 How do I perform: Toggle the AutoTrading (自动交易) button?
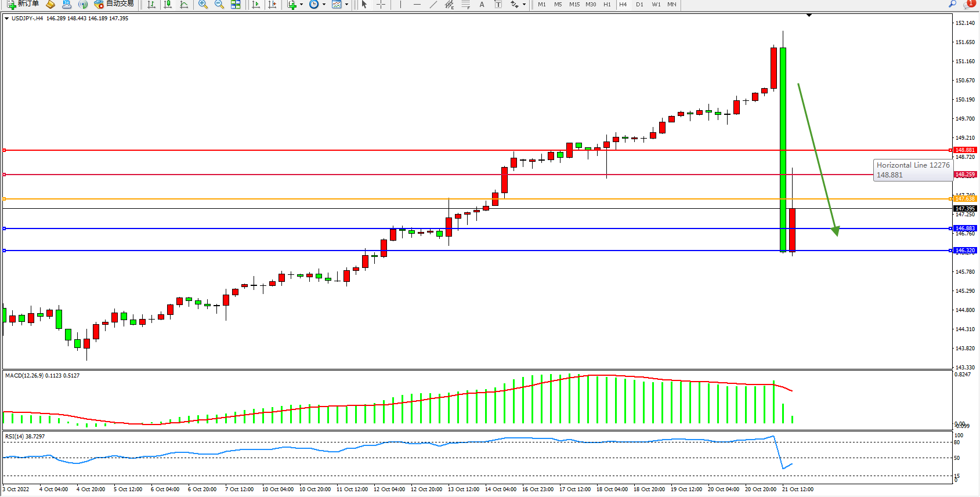point(114,4)
